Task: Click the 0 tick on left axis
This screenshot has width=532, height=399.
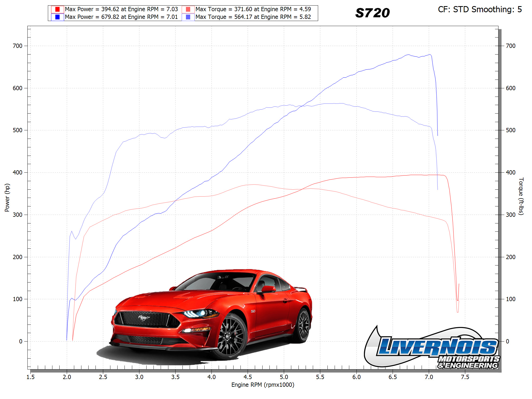Action: (21, 341)
